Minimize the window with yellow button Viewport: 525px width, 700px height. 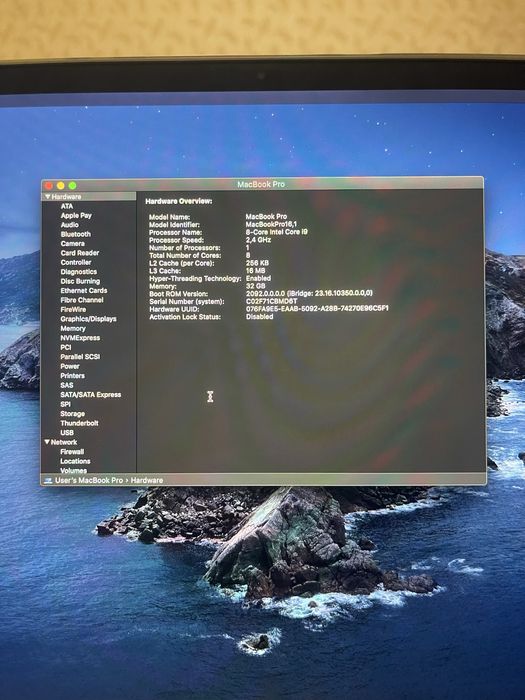tap(61, 185)
